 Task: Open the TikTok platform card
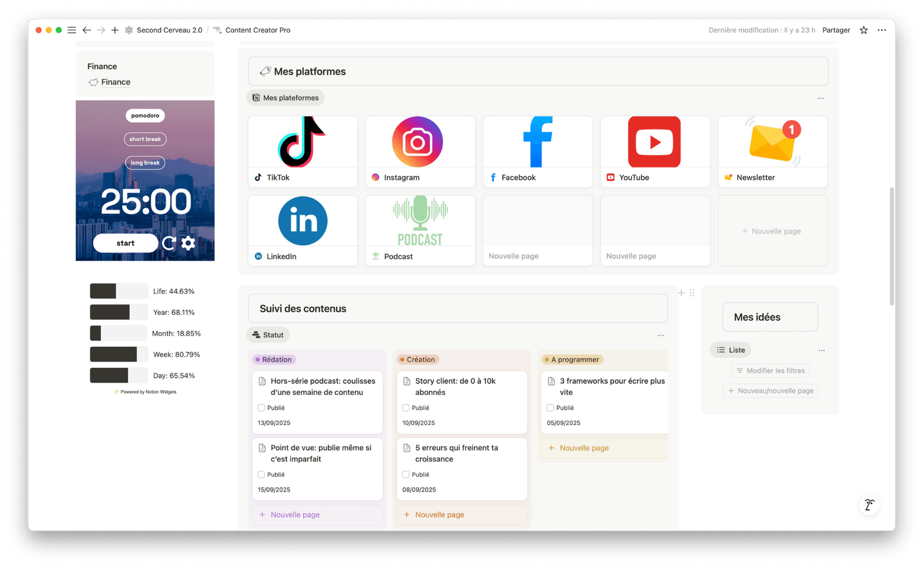303,152
